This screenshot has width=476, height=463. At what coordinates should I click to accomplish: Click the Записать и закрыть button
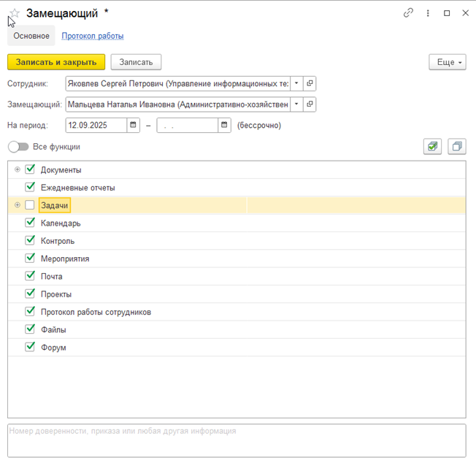click(56, 63)
